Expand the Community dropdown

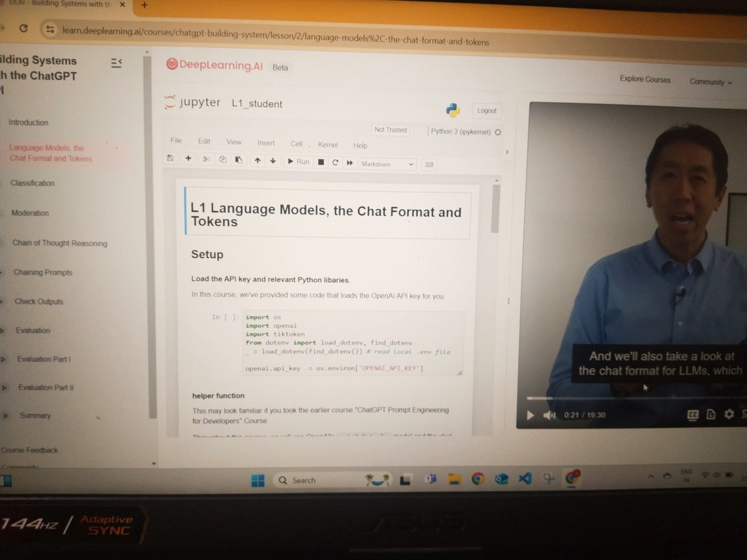pyautogui.click(x=710, y=82)
